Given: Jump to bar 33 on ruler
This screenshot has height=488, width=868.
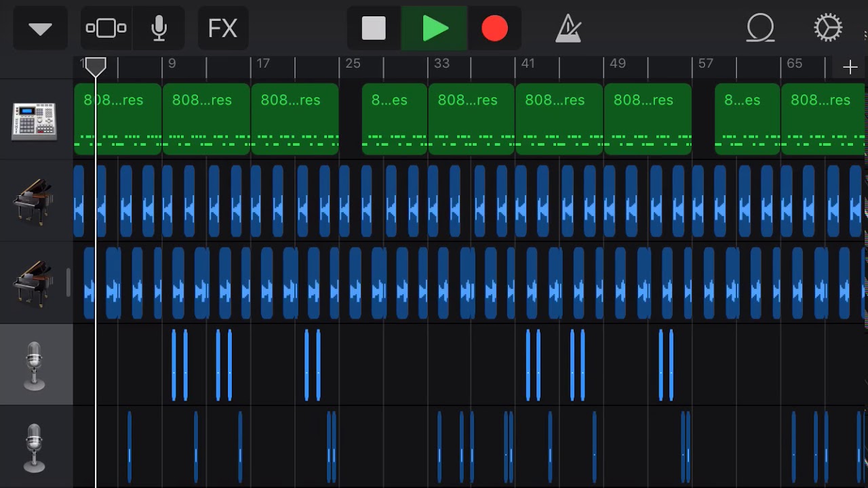Looking at the screenshot, I should [x=441, y=64].
